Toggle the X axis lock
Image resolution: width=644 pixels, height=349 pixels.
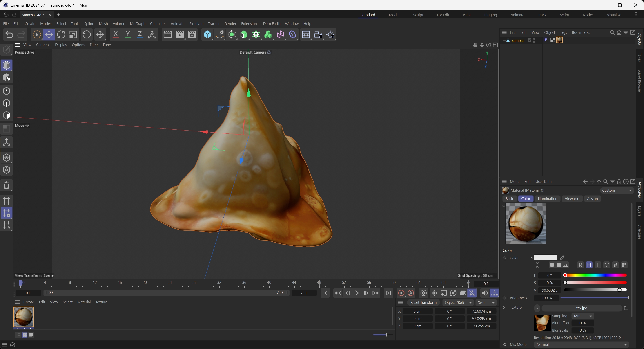click(x=116, y=34)
